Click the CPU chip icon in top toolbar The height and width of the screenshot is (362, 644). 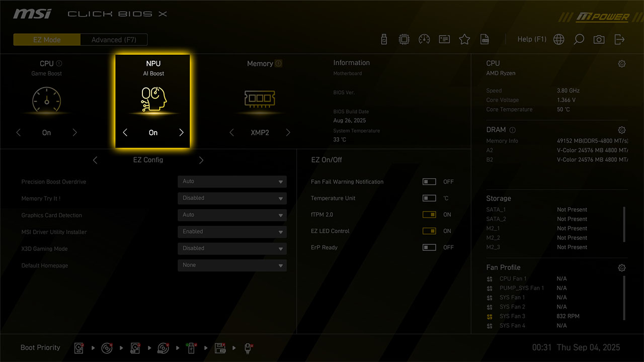[404, 39]
